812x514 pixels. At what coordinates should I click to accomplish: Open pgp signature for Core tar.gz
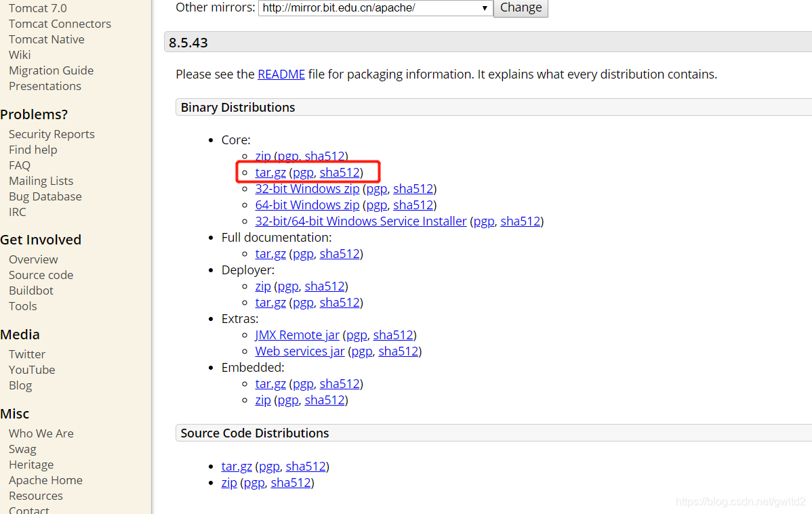click(x=304, y=173)
